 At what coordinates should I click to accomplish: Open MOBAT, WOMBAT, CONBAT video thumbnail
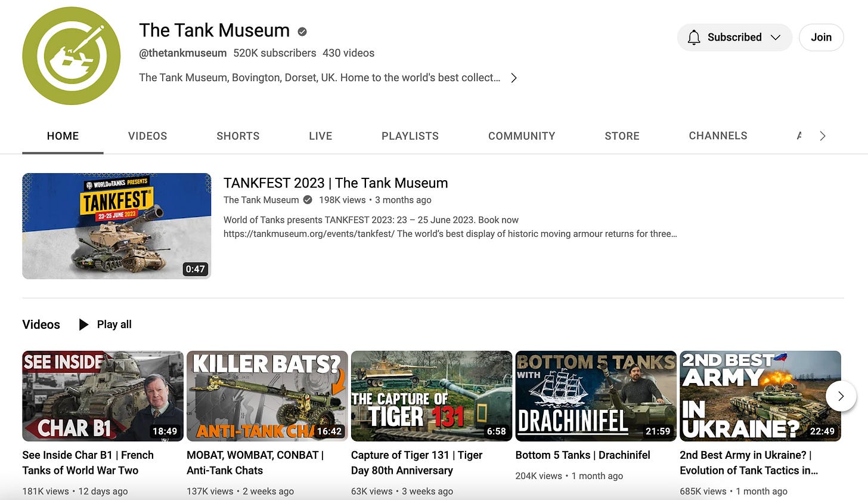(x=267, y=396)
